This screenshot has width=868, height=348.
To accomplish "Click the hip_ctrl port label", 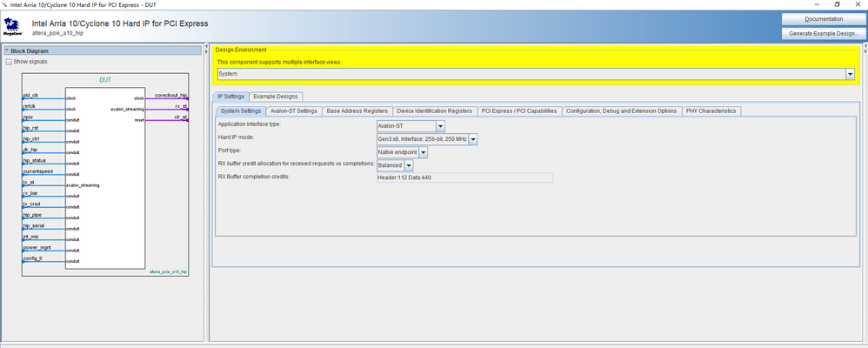I will click(x=31, y=138).
